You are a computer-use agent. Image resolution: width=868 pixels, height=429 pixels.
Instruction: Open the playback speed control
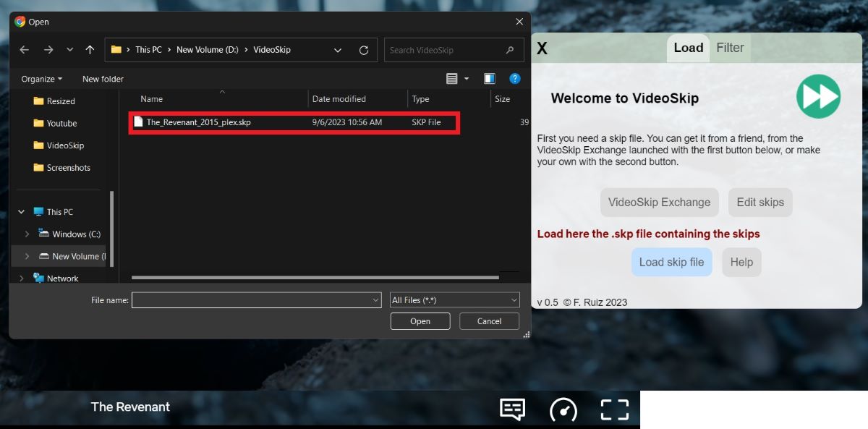pos(563,409)
